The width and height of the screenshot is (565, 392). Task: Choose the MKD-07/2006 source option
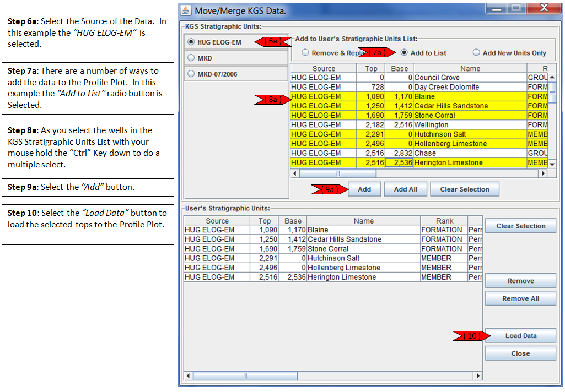191,73
